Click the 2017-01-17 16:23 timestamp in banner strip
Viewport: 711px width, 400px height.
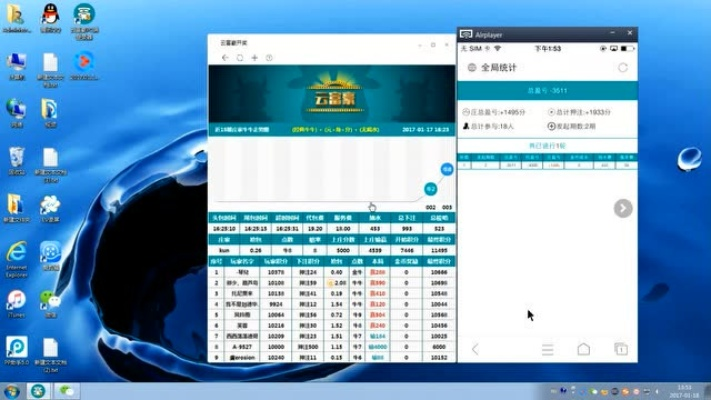click(x=425, y=130)
